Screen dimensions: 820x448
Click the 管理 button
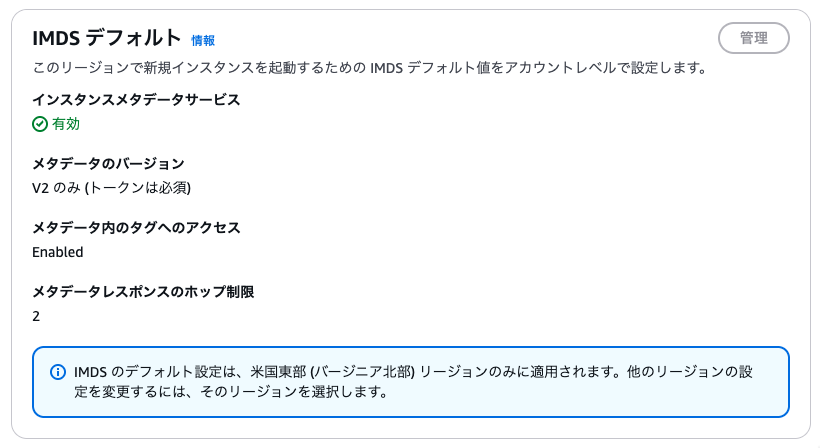754,38
